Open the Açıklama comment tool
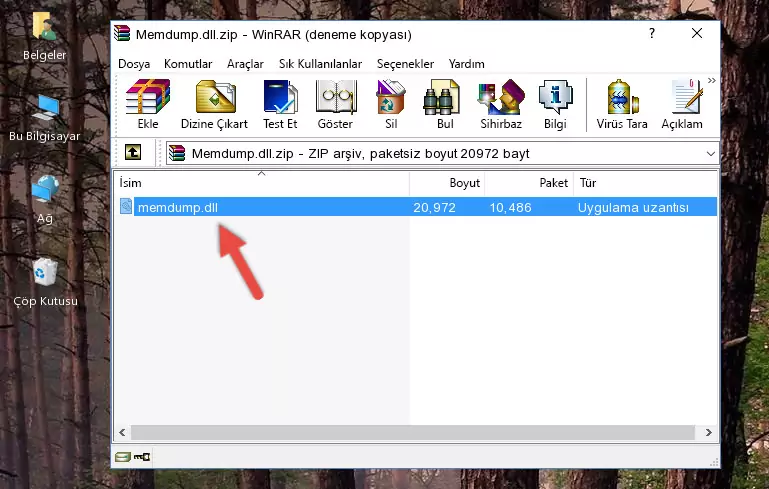This screenshot has height=489, width=769. pyautogui.click(x=682, y=104)
